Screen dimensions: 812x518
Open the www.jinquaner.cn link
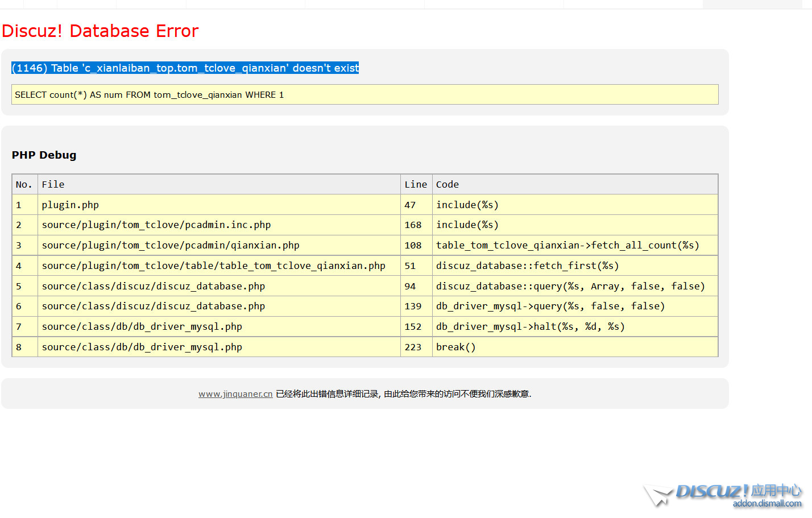click(235, 394)
